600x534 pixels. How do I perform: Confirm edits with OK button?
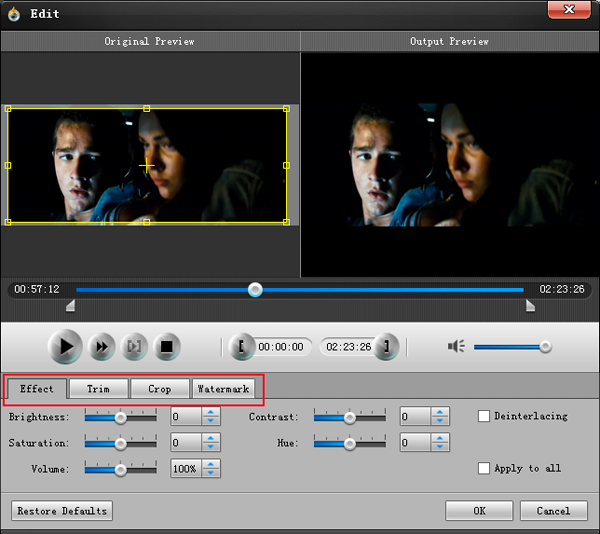(479, 511)
